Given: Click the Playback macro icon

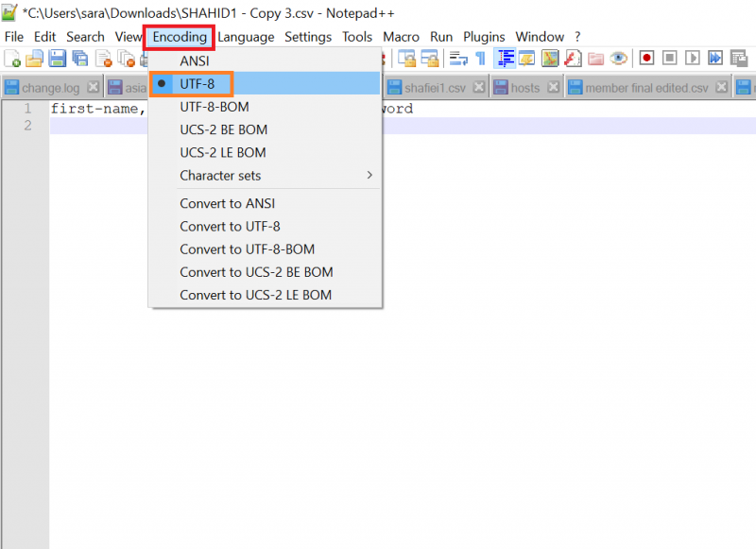Looking at the screenshot, I should [693, 59].
